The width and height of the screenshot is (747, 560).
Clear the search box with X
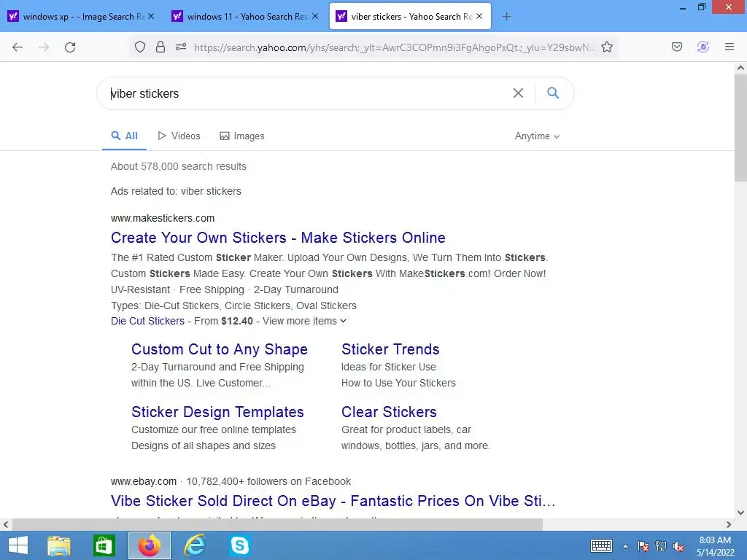519,93
